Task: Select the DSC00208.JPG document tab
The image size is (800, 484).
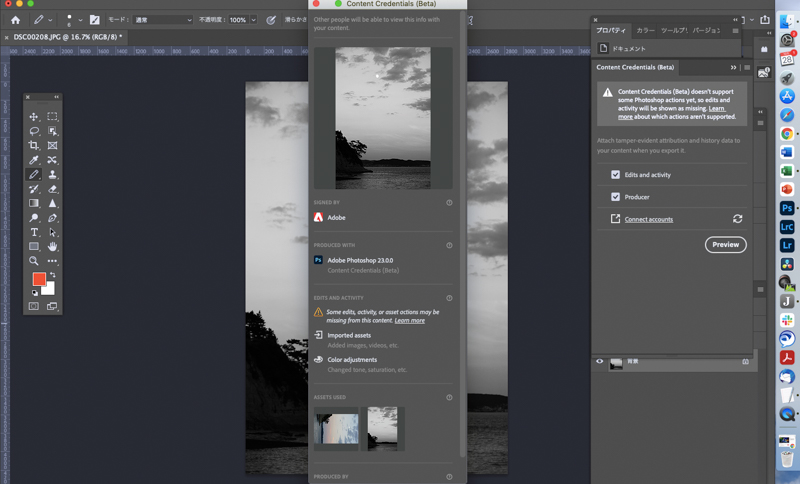Action: [x=67, y=37]
